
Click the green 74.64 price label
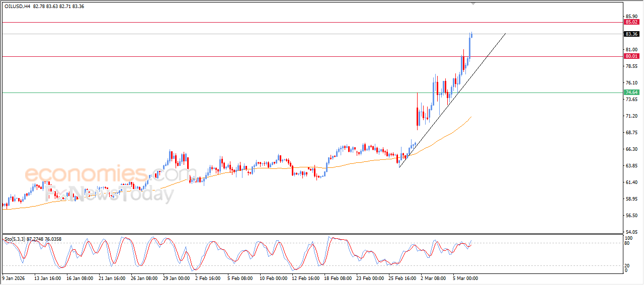[x=631, y=92]
